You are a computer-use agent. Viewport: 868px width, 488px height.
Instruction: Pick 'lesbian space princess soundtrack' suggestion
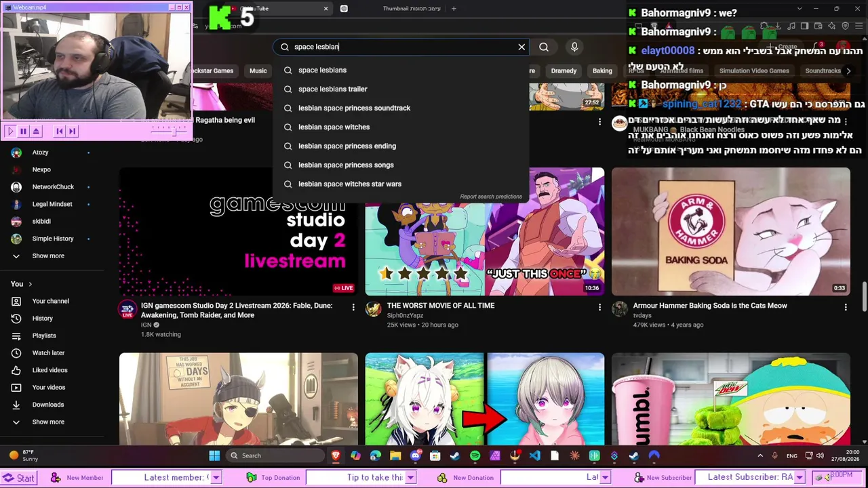coord(401,108)
